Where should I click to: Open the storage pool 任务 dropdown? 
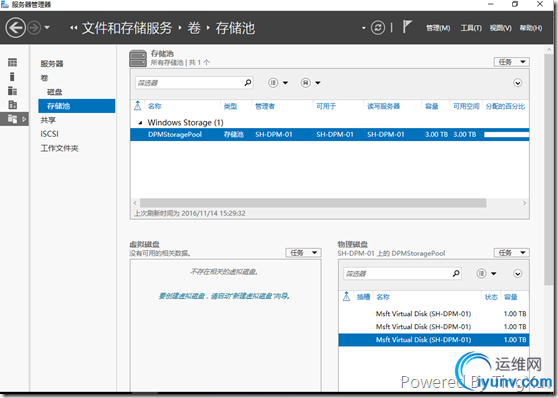[x=512, y=62]
